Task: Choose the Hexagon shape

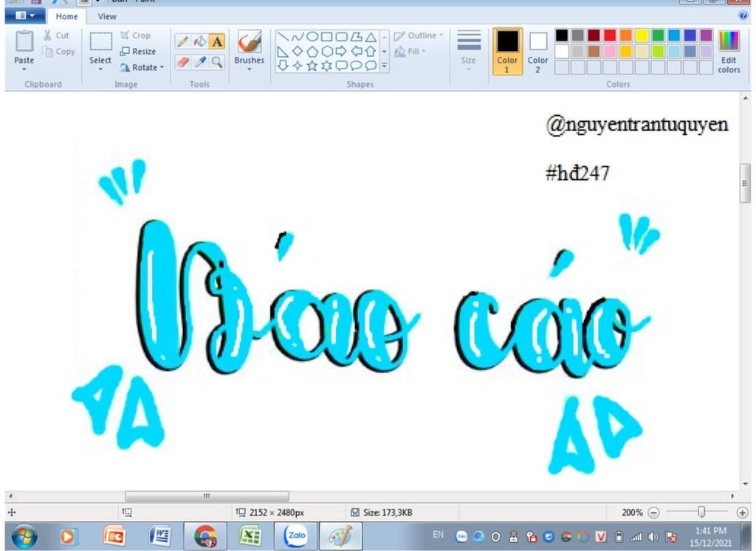Action: 327,51
